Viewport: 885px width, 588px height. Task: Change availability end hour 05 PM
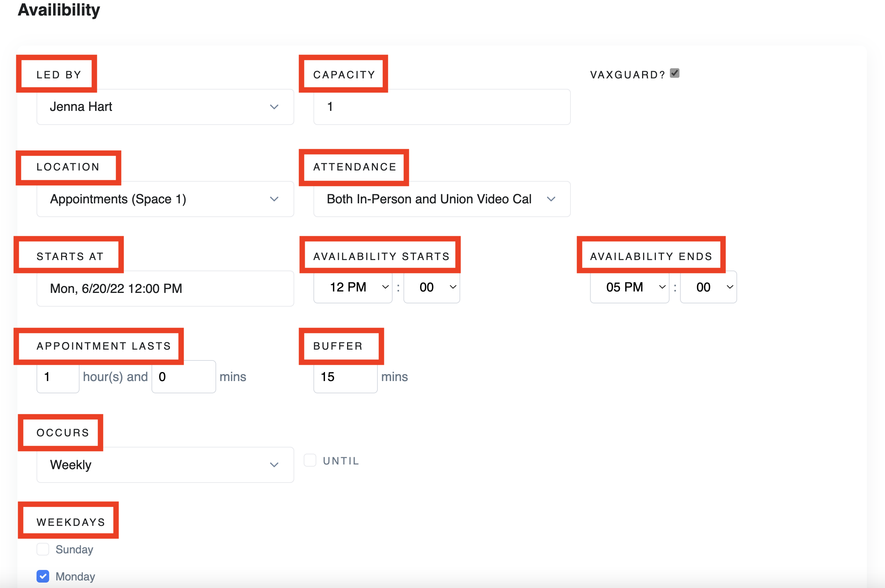(629, 287)
